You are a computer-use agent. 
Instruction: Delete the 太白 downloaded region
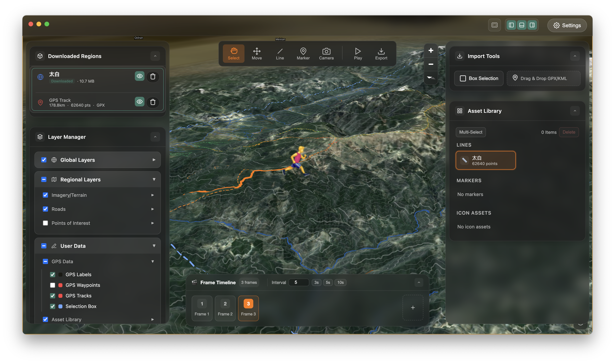tap(153, 76)
